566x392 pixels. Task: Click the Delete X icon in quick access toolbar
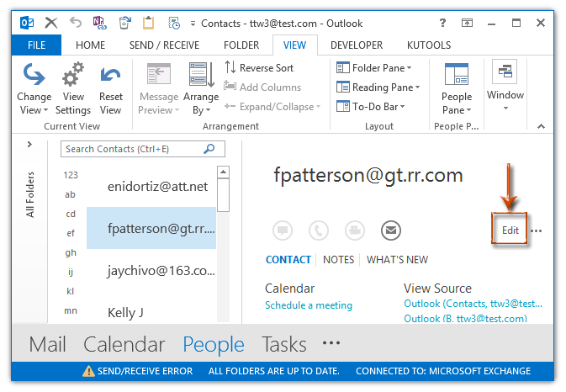pyautogui.click(x=51, y=23)
